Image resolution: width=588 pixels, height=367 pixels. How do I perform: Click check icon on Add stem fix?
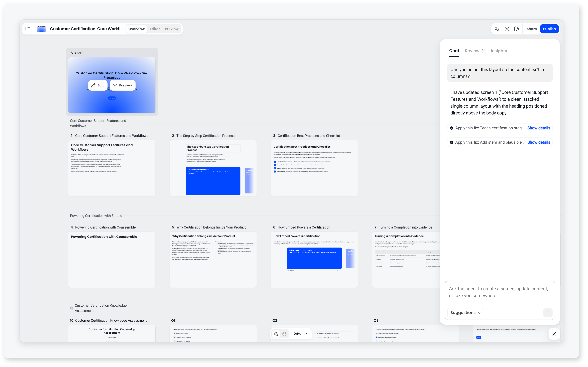pyautogui.click(x=451, y=142)
